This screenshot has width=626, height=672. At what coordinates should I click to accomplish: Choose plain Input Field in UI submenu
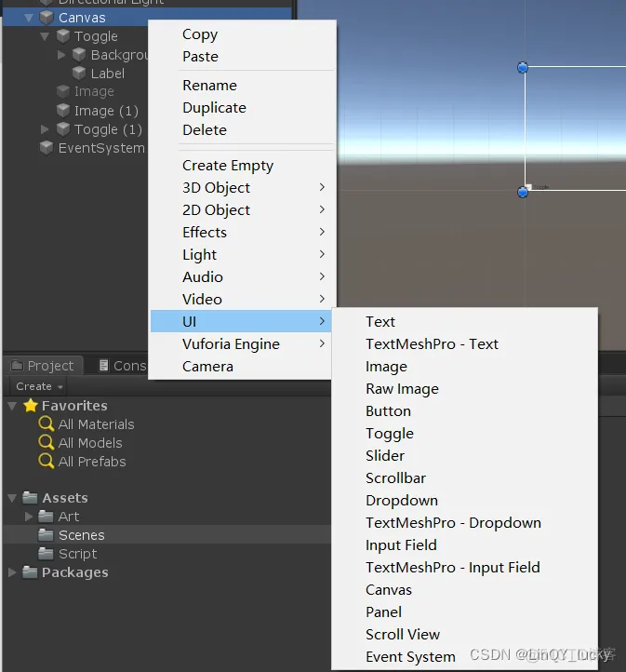pyautogui.click(x=464, y=544)
